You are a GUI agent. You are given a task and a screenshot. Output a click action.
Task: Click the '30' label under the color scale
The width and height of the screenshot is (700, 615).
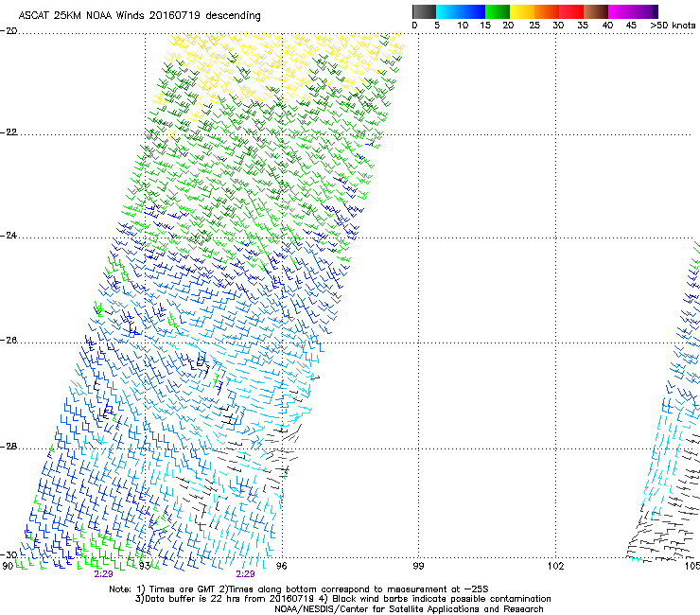pos(558,26)
